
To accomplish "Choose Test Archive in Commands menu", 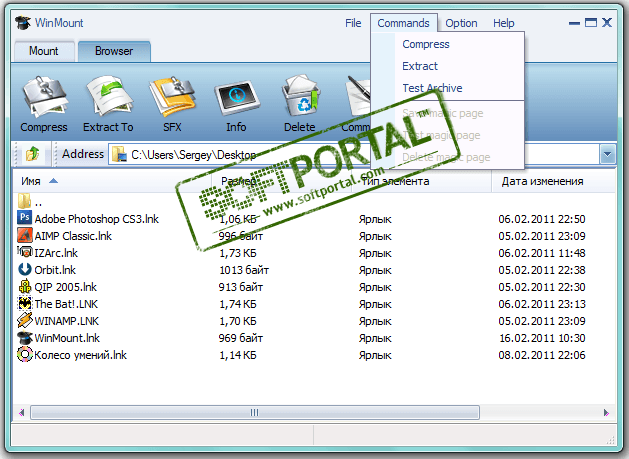I will (x=448, y=88).
